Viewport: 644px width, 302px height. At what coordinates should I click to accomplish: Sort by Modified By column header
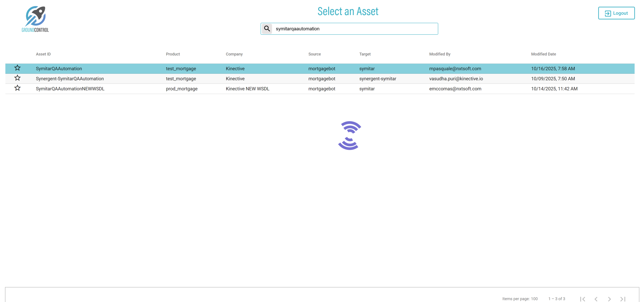[440, 54]
